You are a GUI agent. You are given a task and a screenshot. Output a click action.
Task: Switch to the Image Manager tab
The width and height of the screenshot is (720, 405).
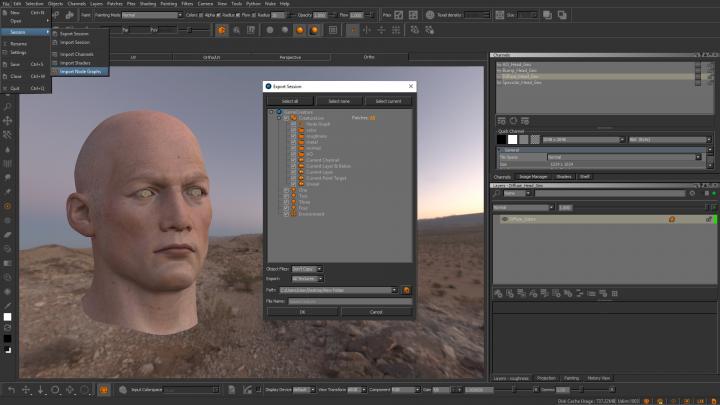[x=535, y=177]
